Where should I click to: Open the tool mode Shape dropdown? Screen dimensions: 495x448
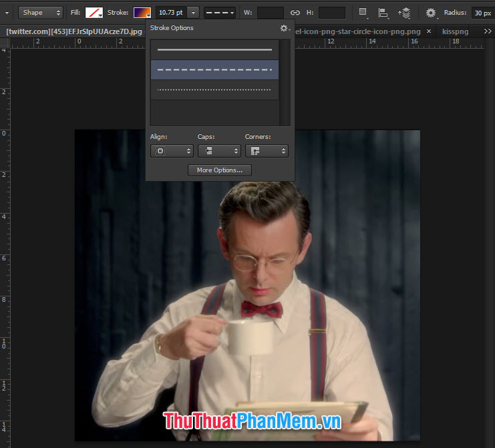(40, 13)
